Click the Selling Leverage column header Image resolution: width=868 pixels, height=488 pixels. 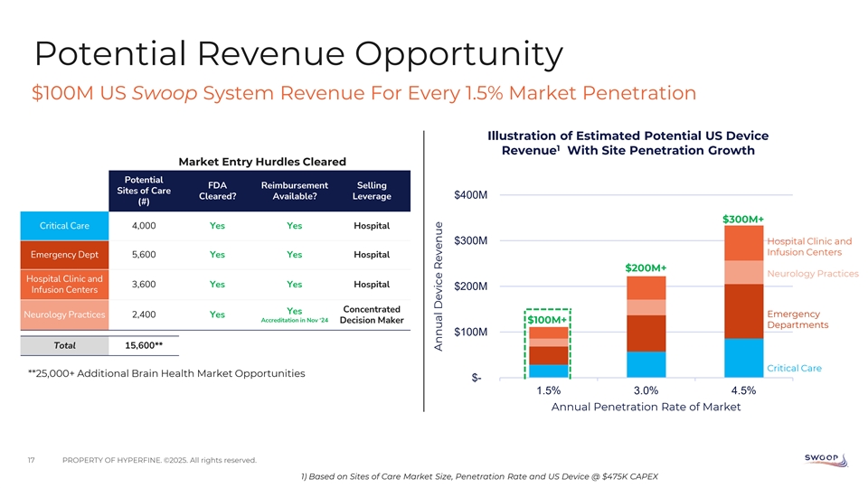click(373, 191)
